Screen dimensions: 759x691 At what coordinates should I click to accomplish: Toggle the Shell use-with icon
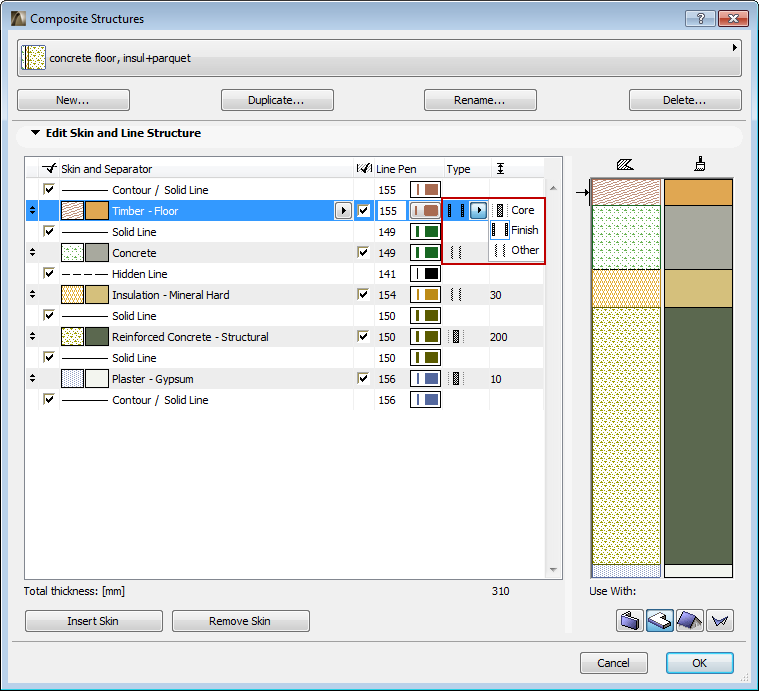[720, 621]
